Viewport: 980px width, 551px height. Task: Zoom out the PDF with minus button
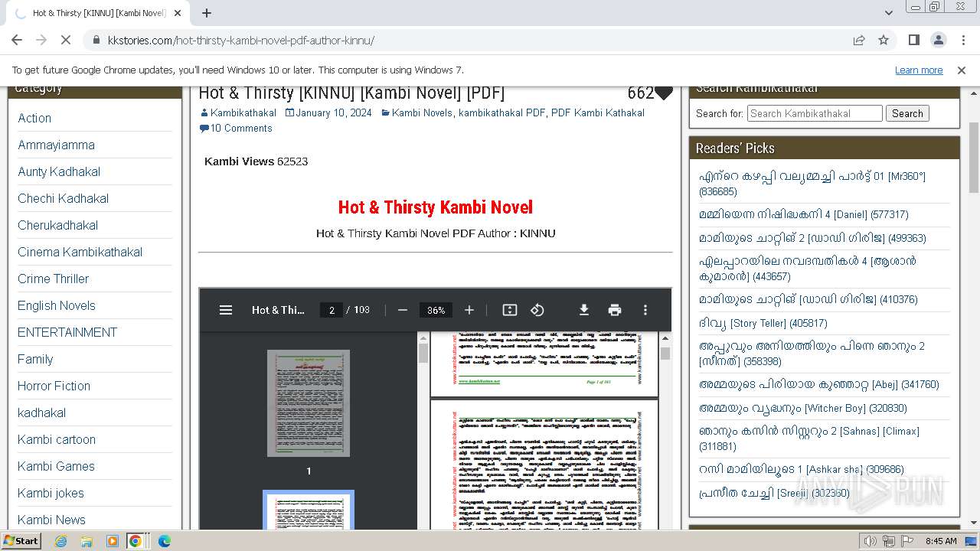(403, 310)
